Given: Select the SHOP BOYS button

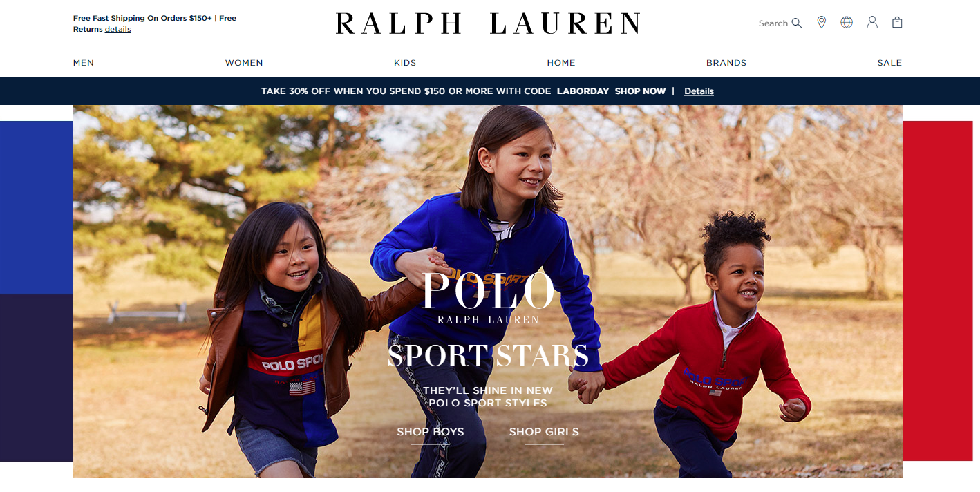Looking at the screenshot, I should point(431,432).
